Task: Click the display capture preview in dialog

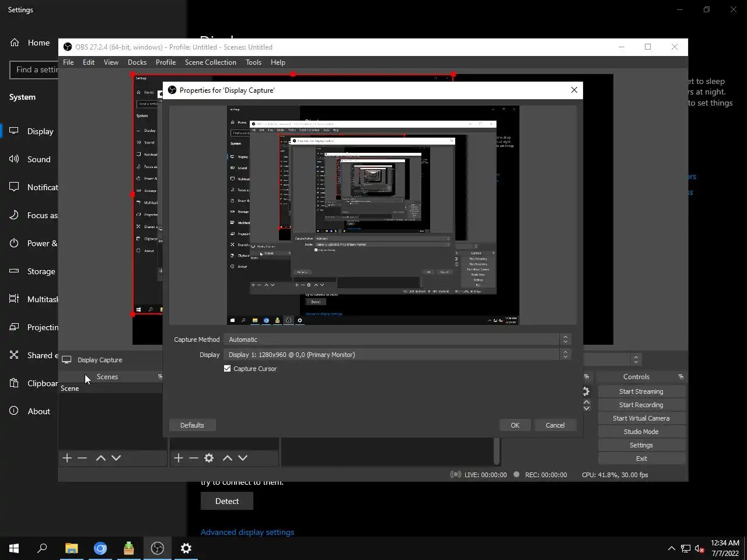Action: [x=373, y=215]
